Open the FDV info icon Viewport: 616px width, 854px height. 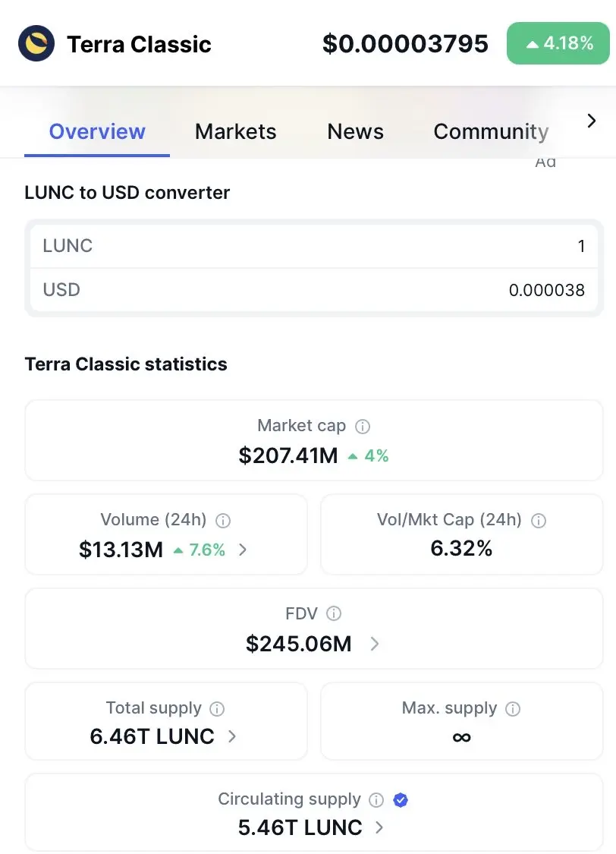[x=334, y=614]
